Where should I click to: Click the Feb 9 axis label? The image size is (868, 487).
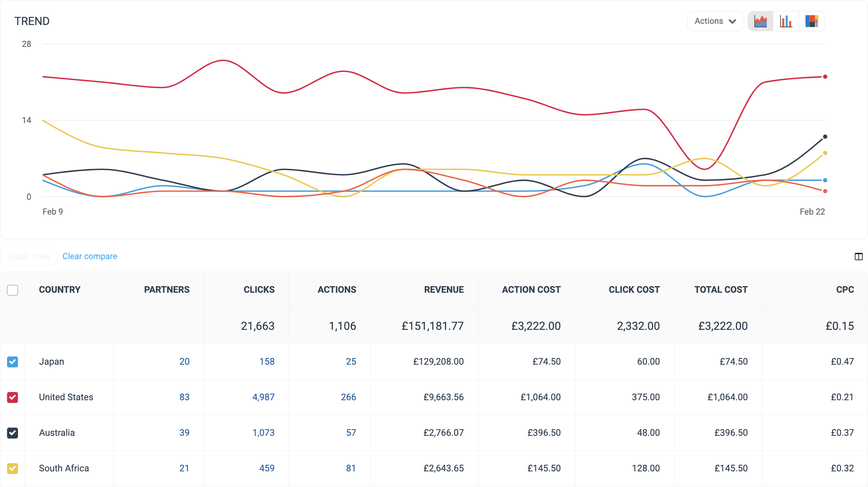coord(53,211)
